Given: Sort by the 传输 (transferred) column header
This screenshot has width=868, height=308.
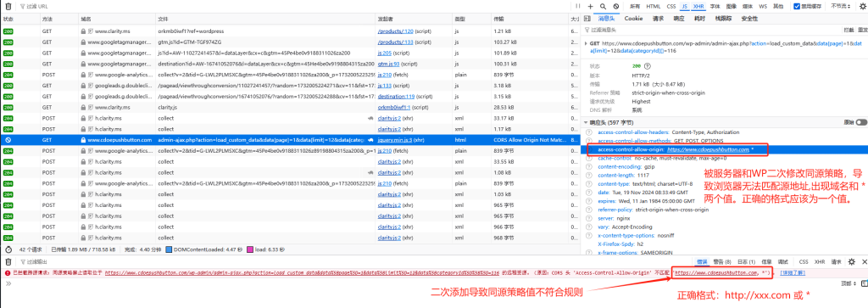Looking at the screenshot, I should click(x=529, y=19).
